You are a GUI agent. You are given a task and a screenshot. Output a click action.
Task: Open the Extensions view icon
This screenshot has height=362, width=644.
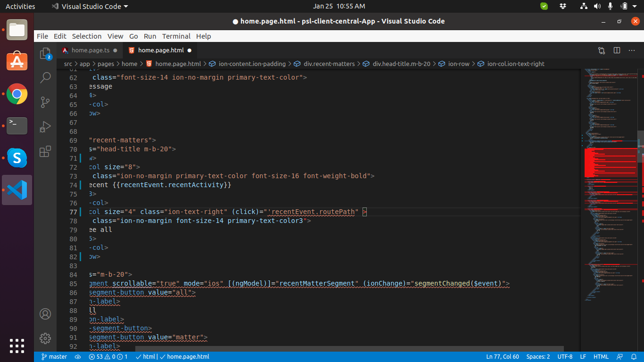point(45,151)
